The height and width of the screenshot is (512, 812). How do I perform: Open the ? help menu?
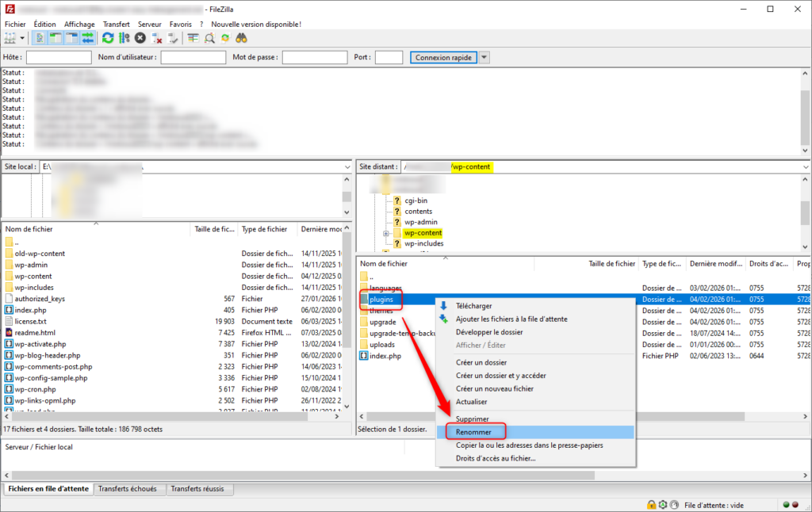201,24
